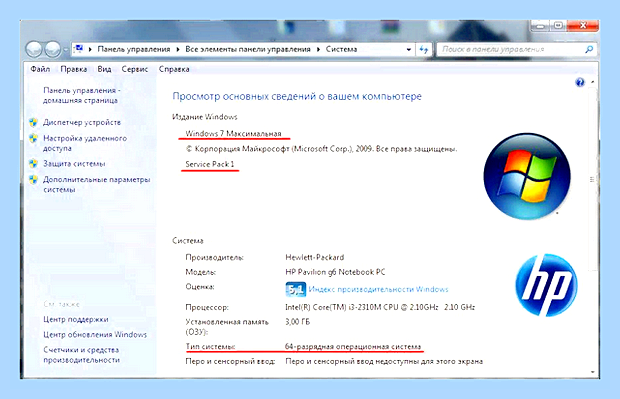Open Панель управления - домашняя страница link
The image size is (620, 399).
pos(81,95)
